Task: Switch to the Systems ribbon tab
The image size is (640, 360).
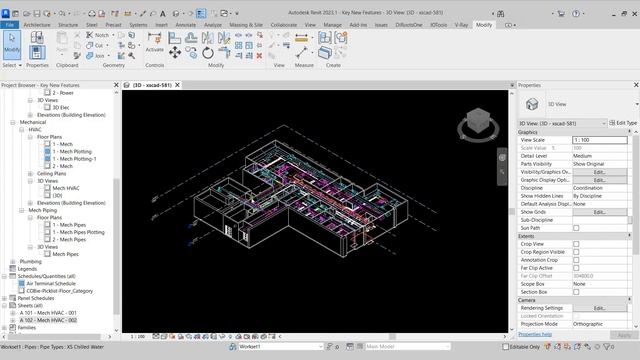Action: pyautogui.click(x=138, y=25)
